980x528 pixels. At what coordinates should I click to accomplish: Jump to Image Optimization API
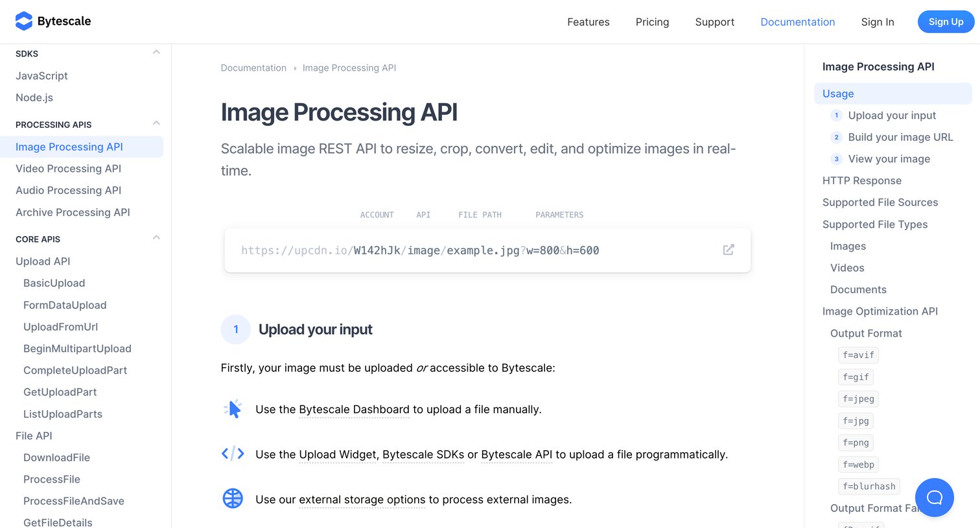point(880,311)
